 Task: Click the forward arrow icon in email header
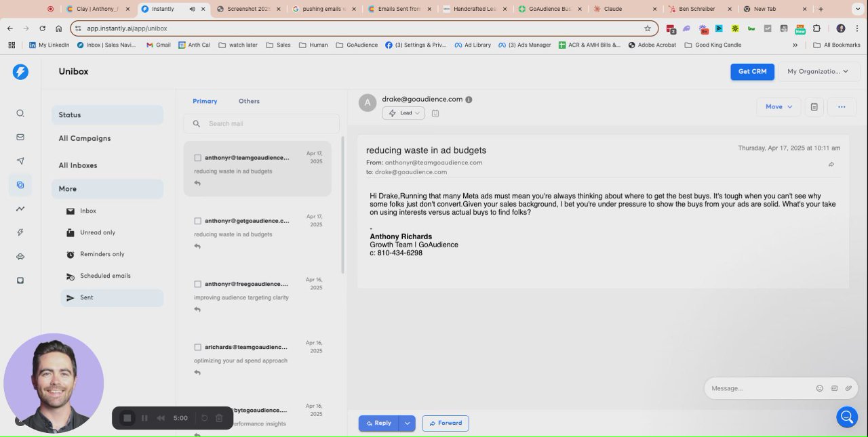[831, 165]
